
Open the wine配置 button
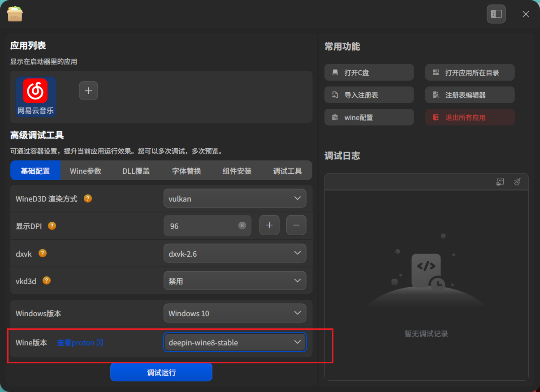tap(369, 117)
